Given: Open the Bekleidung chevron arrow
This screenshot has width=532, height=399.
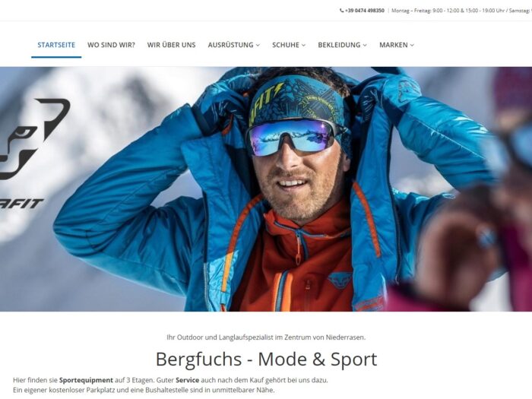Looking at the screenshot, I should (x=365, y=45).
